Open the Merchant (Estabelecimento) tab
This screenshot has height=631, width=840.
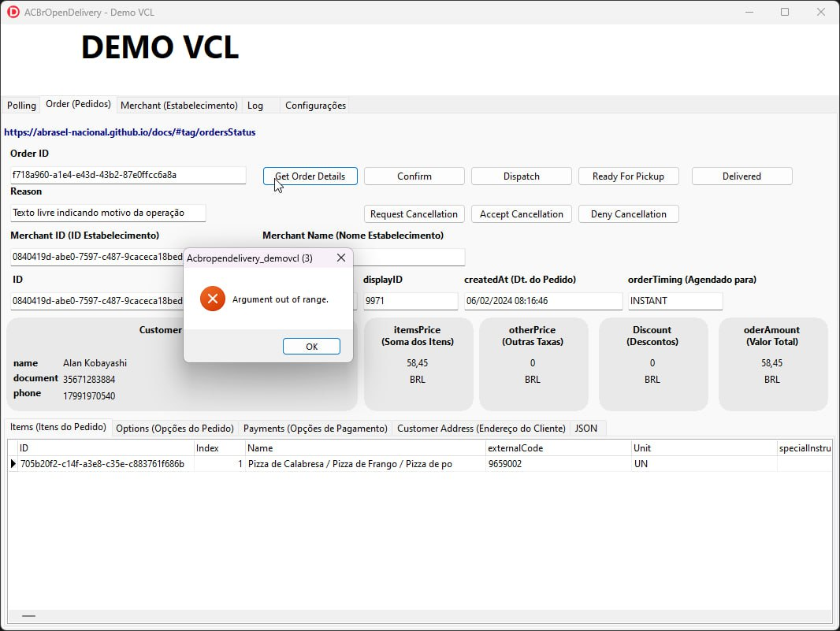point(179,105)
